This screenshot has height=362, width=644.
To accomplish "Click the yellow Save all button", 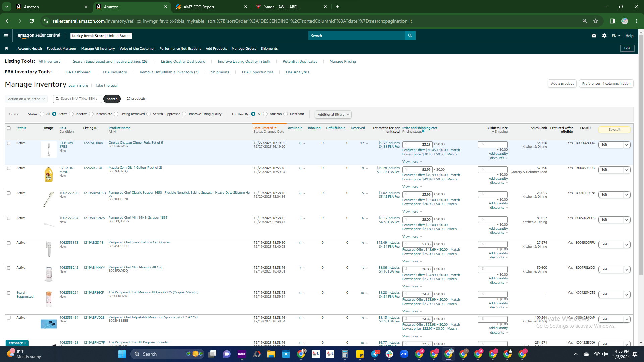I will 614,130.
